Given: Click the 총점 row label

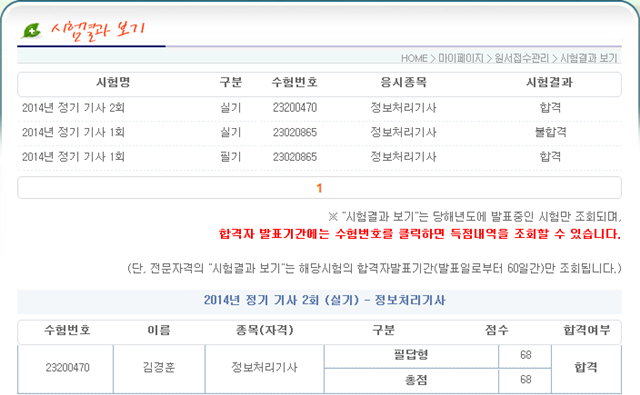Looking at the screenshot, I should point(416,380).
